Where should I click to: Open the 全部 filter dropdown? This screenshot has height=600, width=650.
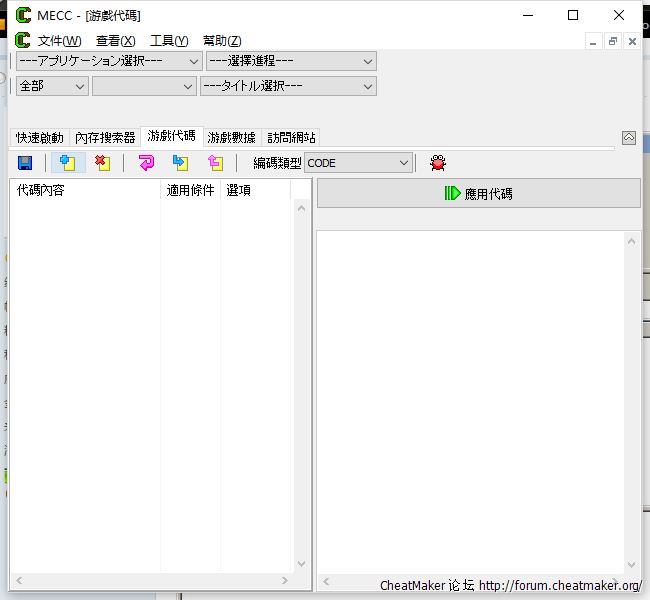(52, 86)
